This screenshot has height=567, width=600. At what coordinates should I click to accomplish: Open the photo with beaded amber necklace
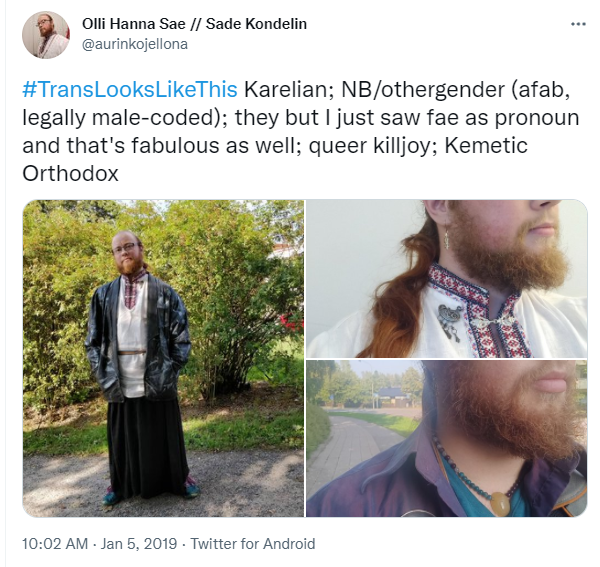(x=447, y=438)
